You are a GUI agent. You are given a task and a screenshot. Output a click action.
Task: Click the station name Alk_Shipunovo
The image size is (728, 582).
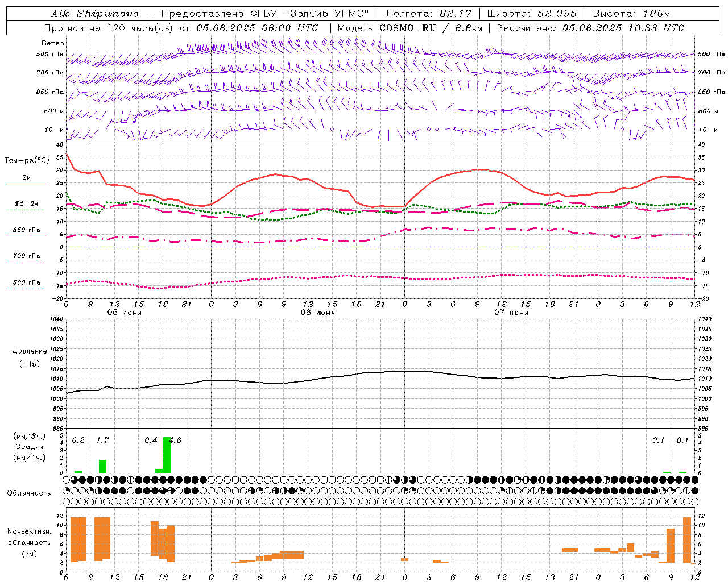94,14
